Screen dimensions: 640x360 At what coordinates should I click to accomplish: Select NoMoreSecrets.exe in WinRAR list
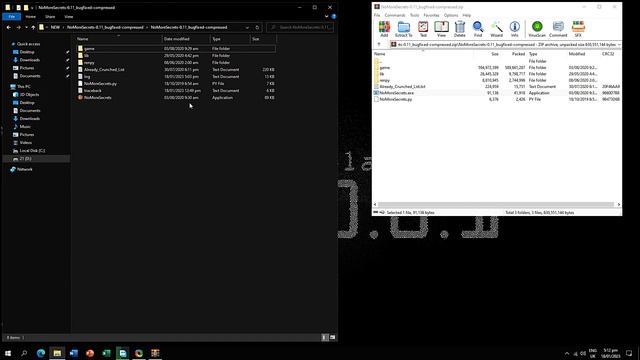coord(397,93)
